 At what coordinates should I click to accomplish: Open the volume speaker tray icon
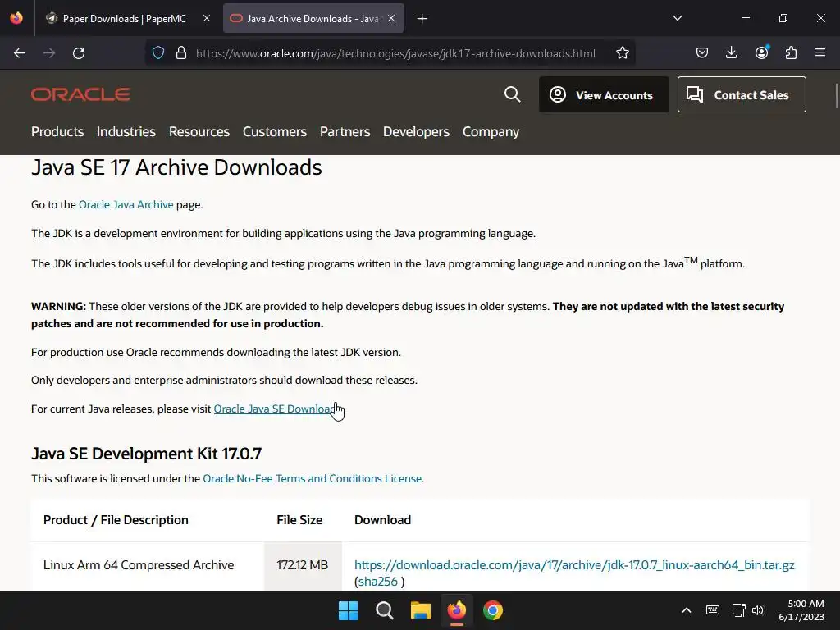[757, 610]
